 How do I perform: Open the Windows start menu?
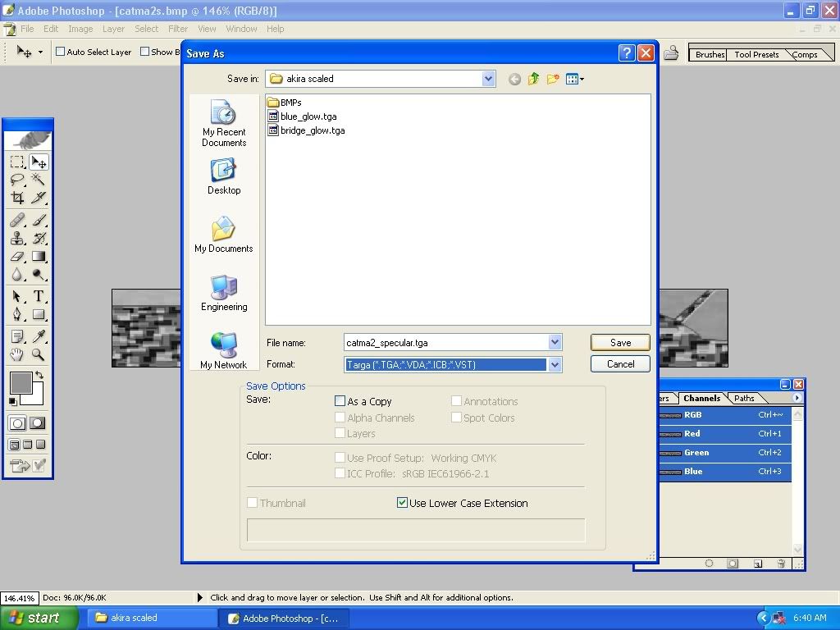pos(39,618)
